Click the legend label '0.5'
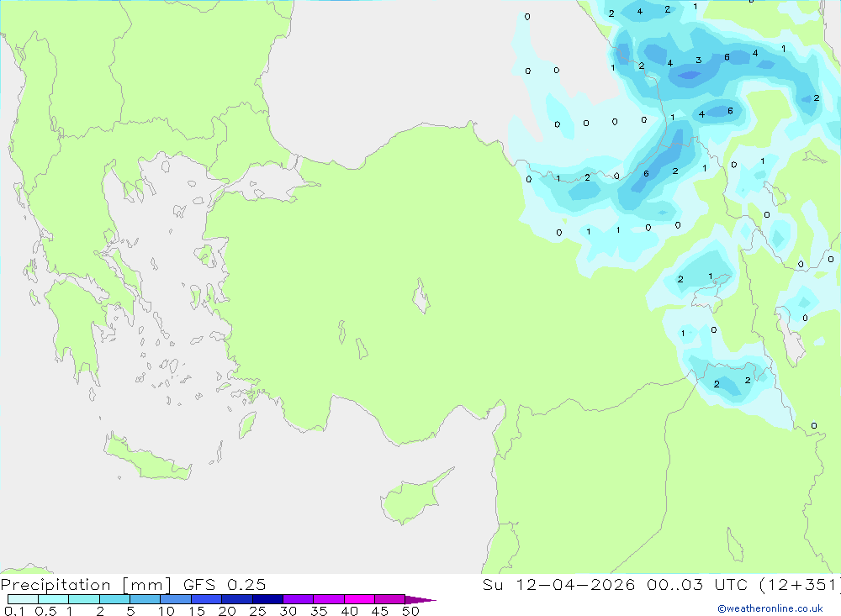 click(x=45, y=611)
